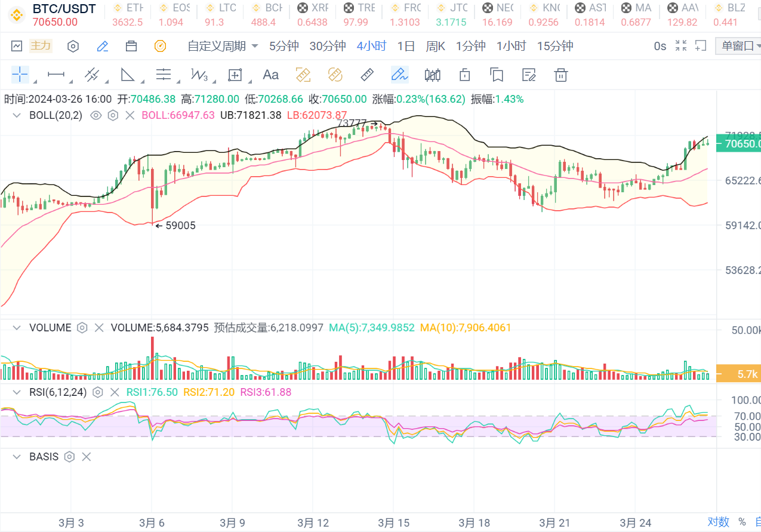Open the hexagon chart settings icon

coord(73,46)
